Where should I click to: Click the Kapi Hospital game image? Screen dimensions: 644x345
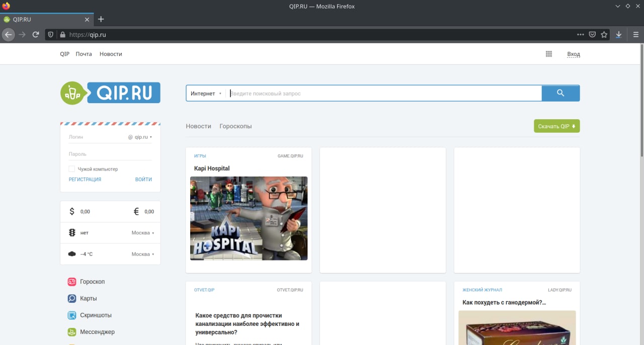(x=249, y=218)
